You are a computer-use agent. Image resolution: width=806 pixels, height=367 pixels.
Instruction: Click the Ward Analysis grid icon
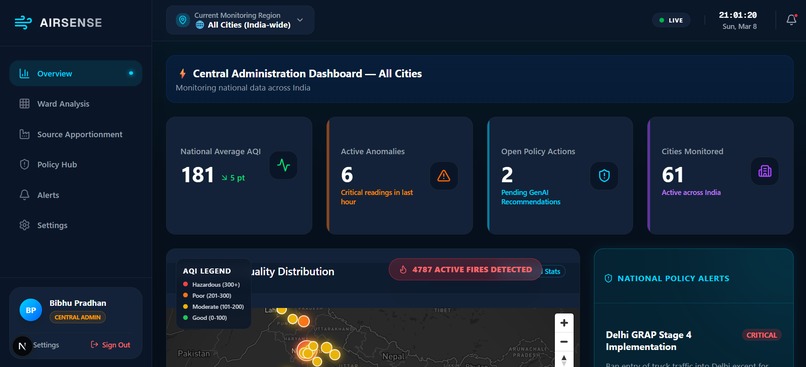click(24, 104)
